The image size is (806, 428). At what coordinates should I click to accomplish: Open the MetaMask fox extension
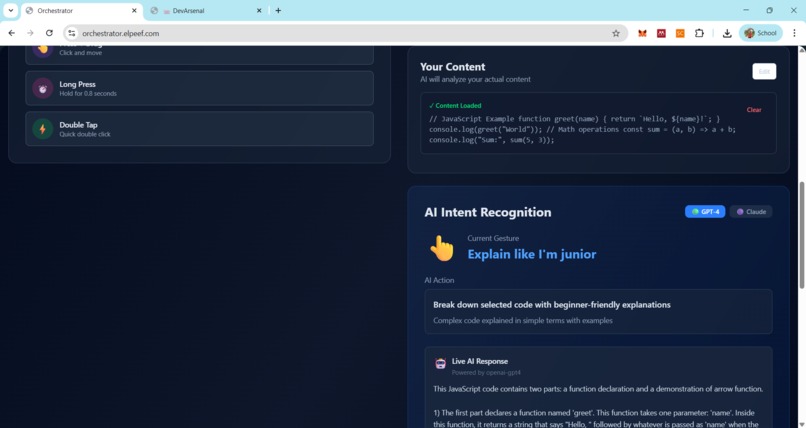point(642,33)
